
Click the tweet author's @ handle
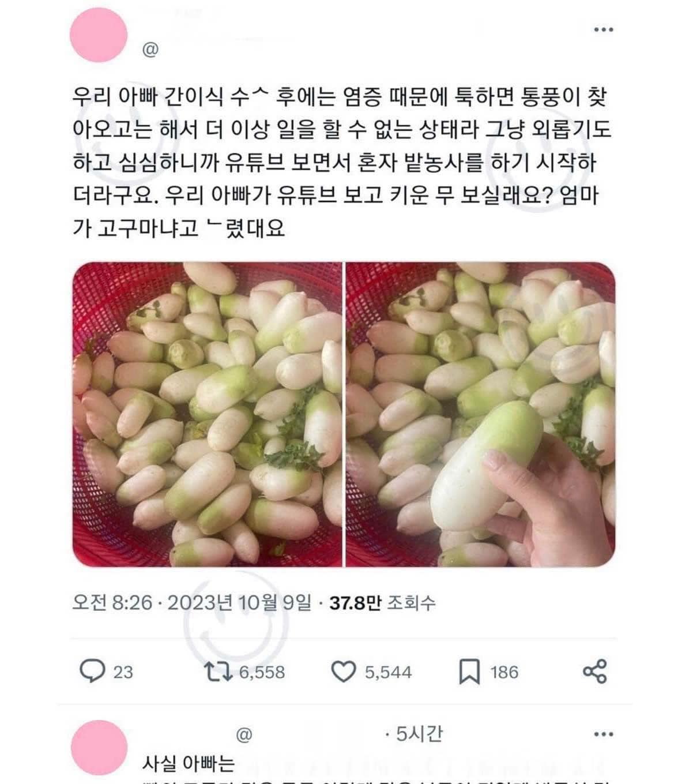pyautogui.click(x=150, y=50)
